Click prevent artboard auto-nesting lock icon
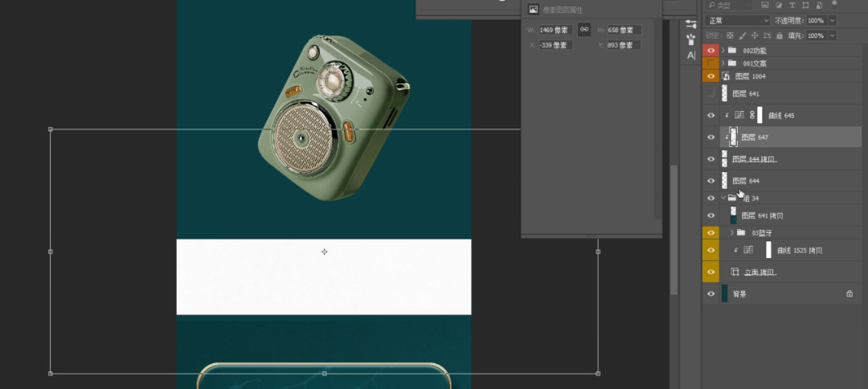The width and height of the screenshot is (868, 389). (x=767, y=35)
